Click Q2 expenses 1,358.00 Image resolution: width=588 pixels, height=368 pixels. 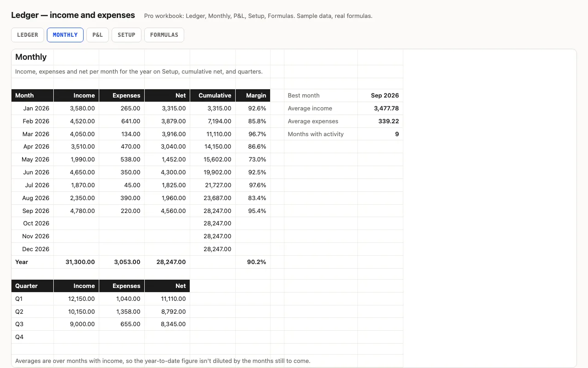pos(122,311)
